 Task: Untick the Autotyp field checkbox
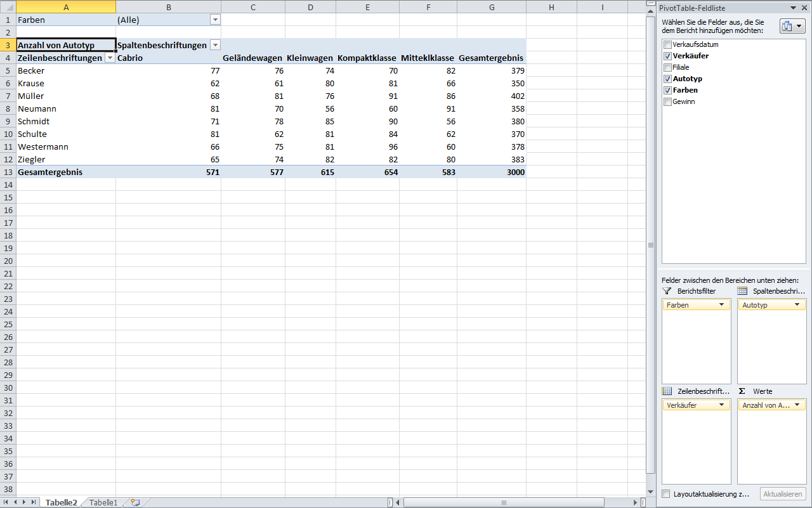[667, 79]
